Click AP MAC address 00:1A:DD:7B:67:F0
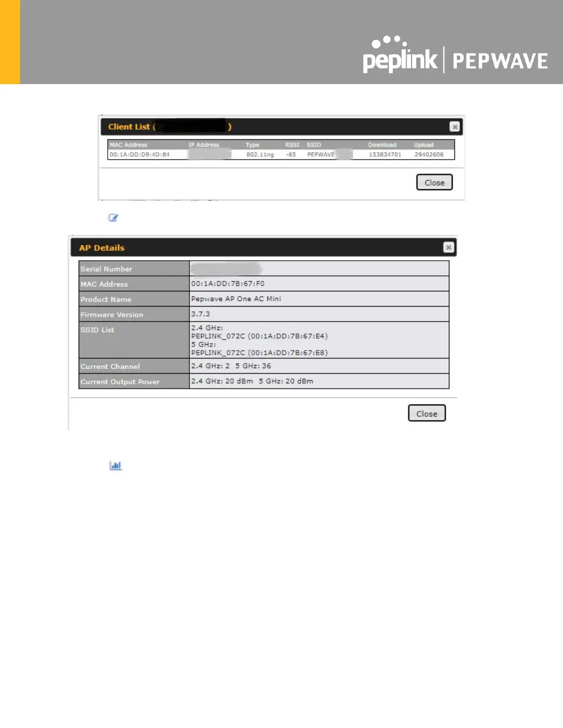Viewport: 563px width, 728px height. pos(228,284)
